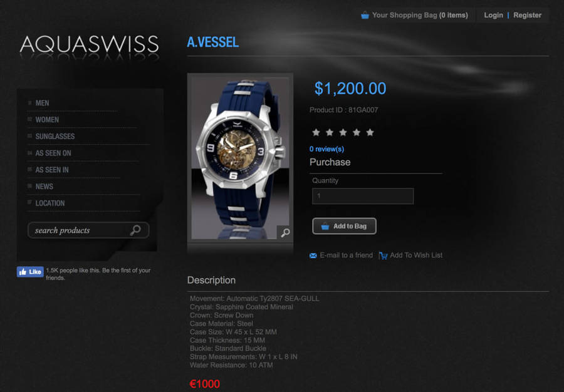Open the Register link
This screenshot has width=564, height=392.
coord(527,15)
